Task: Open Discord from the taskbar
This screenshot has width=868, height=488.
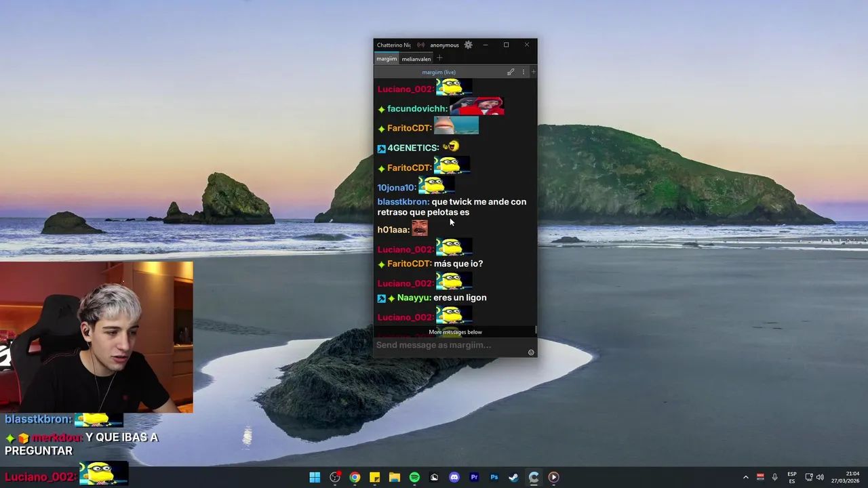Action: coord(454,477)
